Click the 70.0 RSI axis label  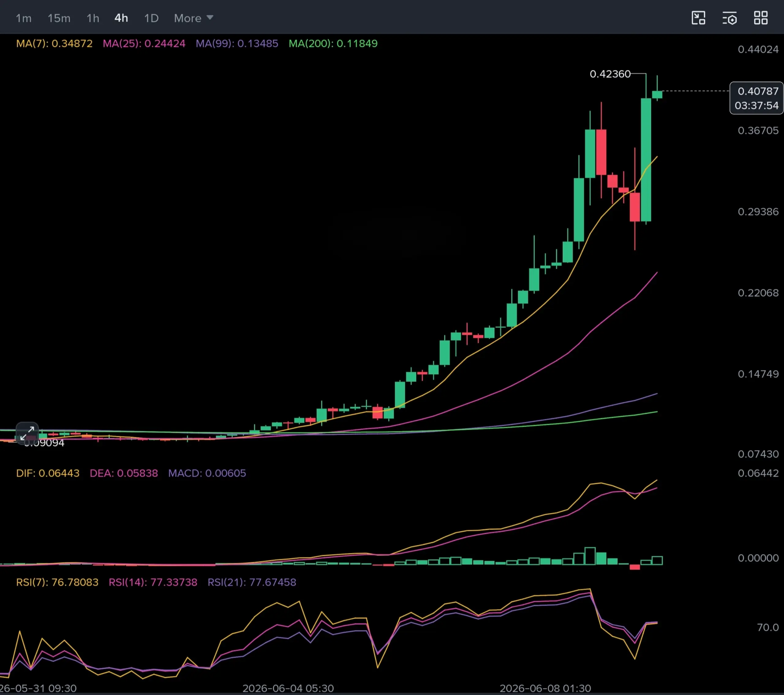767,627
